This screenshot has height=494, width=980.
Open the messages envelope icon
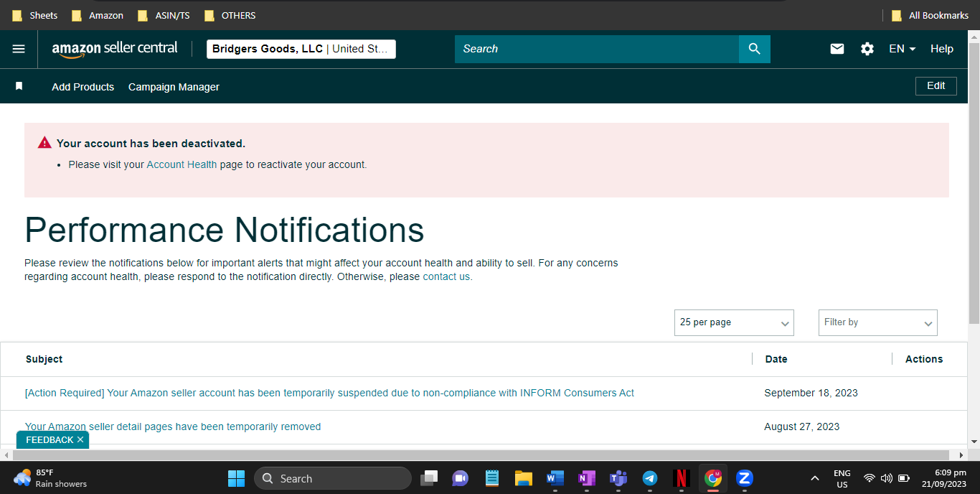pyautogui.click(x=837, y=49)
